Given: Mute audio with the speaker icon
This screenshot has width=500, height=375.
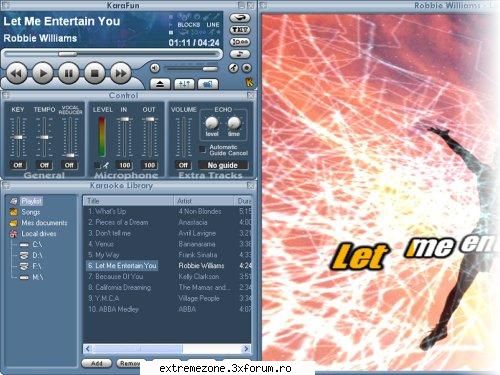Looking at the screenshot, I should tap(155, 68).
